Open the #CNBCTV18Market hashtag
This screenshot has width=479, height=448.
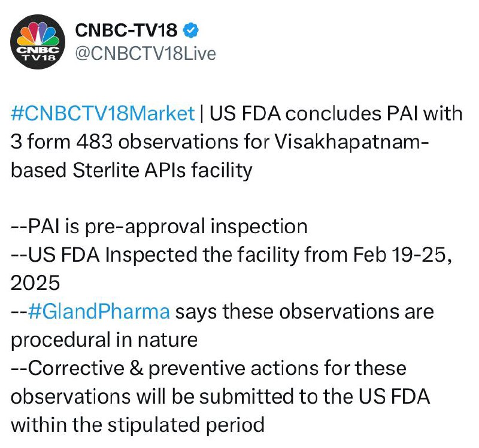(x=102, y=113)
